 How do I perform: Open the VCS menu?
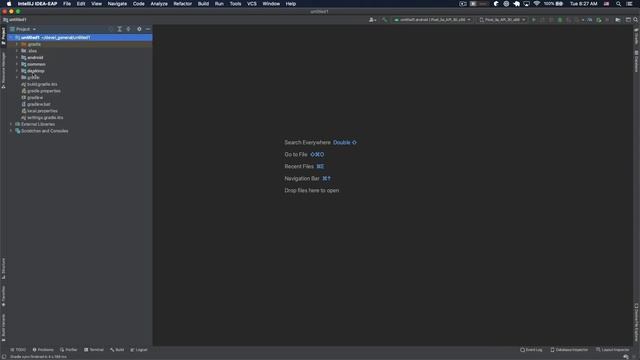252,4
